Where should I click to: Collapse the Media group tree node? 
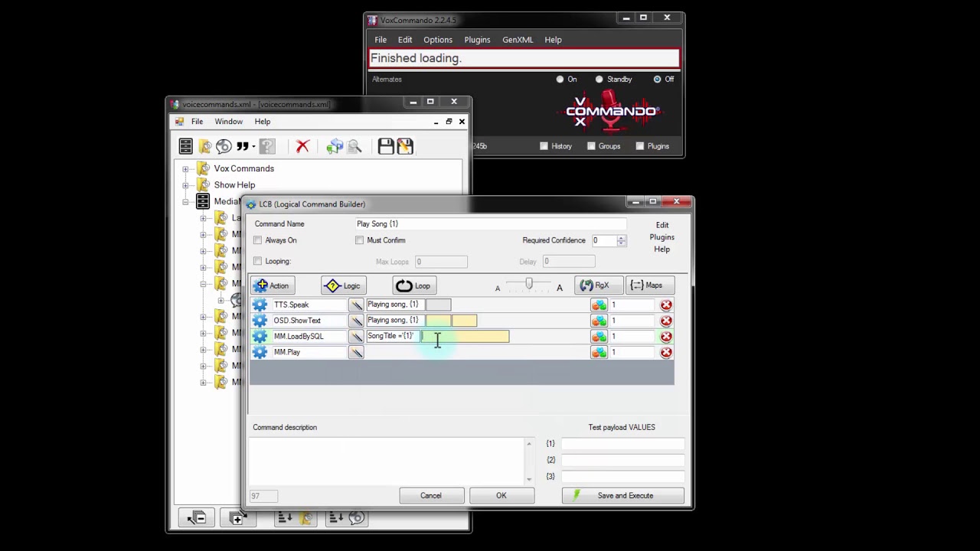coord(185,201)
